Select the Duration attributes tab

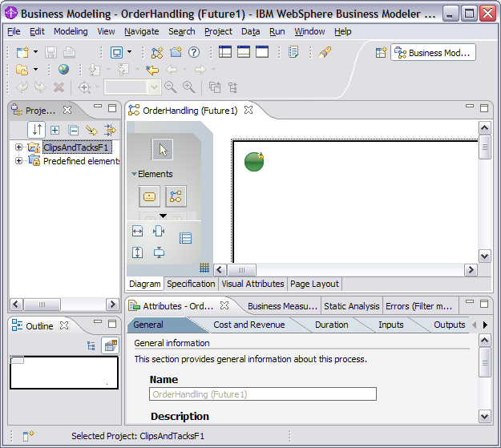point(331,325)
